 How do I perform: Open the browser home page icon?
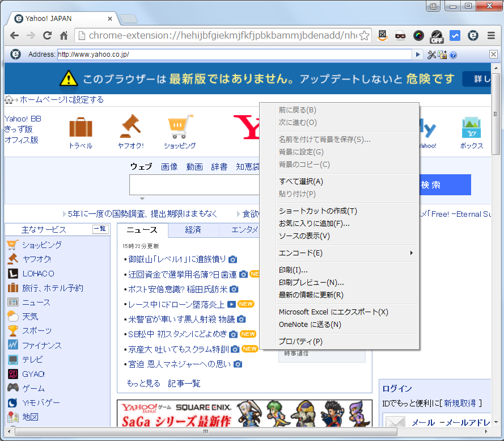(x=64, y=35)
